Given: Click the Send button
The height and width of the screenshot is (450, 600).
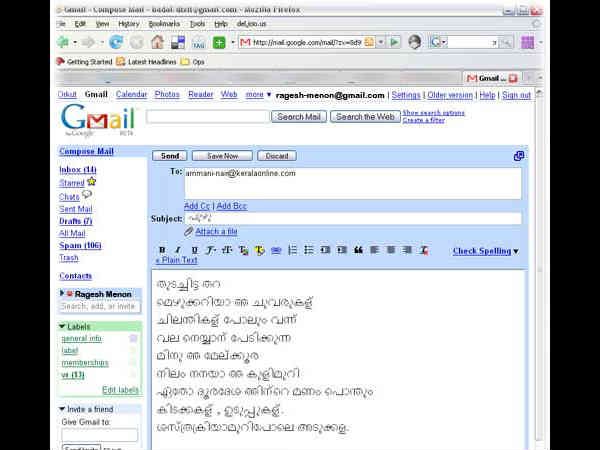Looking at the screenshot, I should (x=170, y=156).
